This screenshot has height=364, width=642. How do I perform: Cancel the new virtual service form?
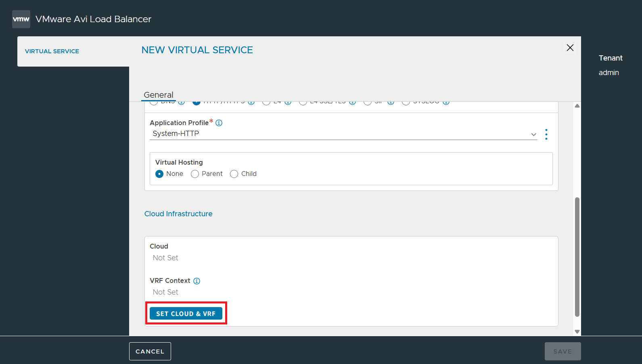pyautogui.click(x=150, y=351)
